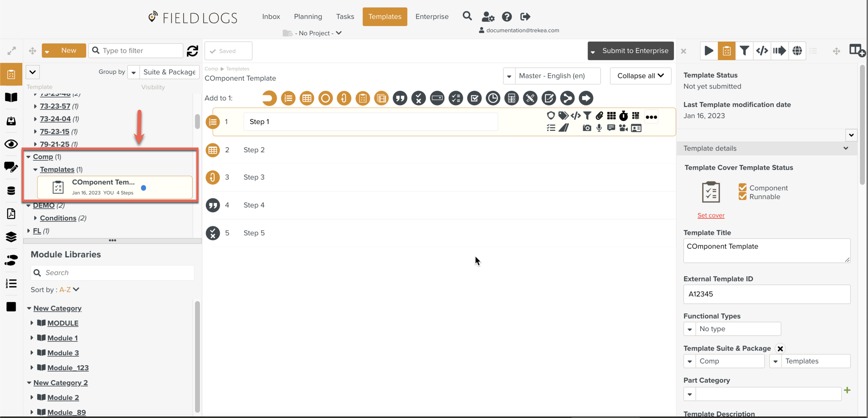Open the Functional Types dropdown
Screen dimensions: 868x418
tap(690, 329)
